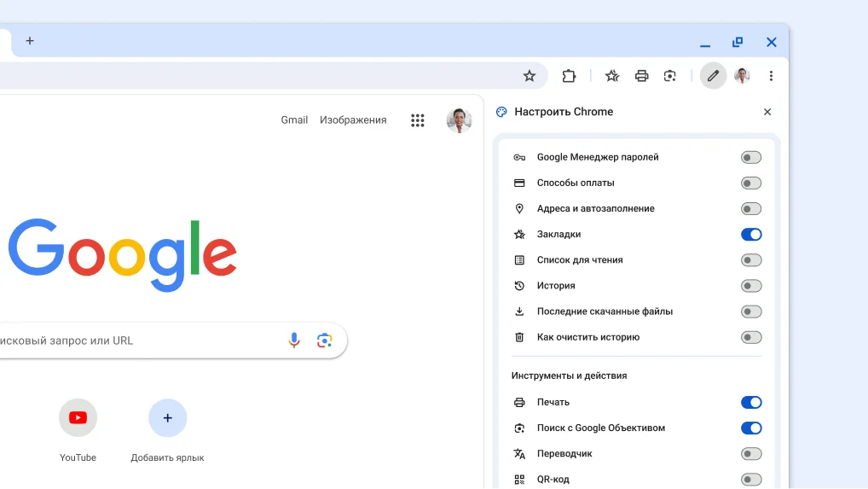
Task: Enable the История toggle
Action: click(x=751, y=286)
